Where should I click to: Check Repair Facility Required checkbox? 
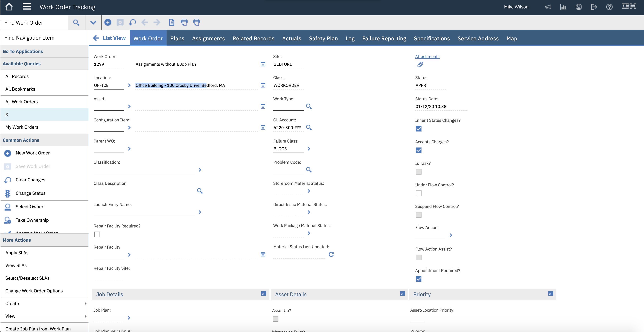point(97,234)
